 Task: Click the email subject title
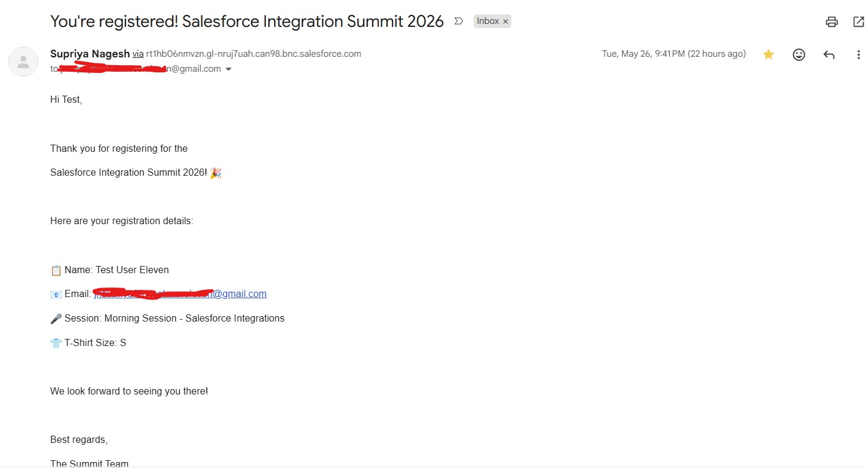tap(247, 22)
